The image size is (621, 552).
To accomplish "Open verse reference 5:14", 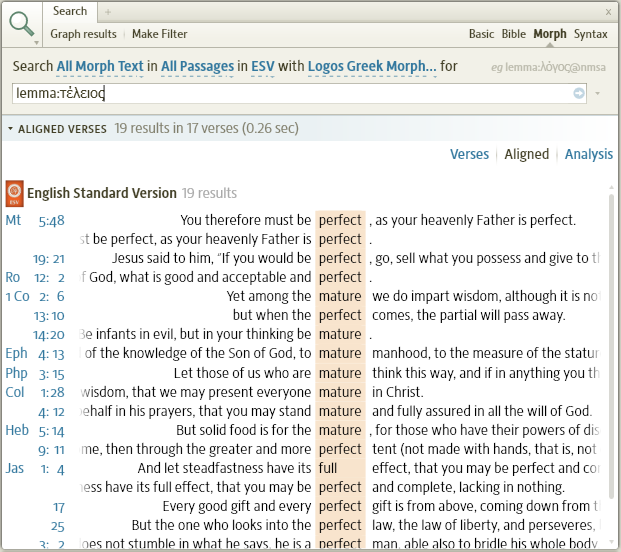I will point(51,431).
